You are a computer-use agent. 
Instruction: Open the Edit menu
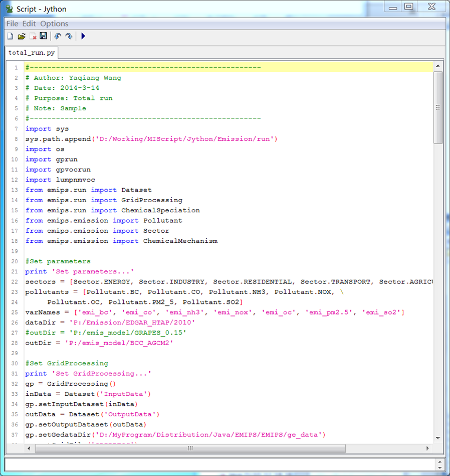[x=29, y=24]
